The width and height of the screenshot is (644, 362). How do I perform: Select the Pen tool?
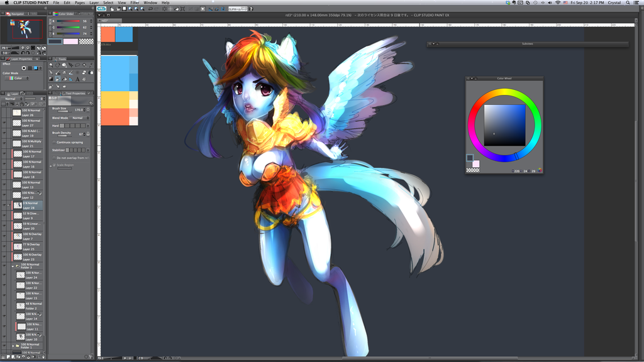[51, 72]
